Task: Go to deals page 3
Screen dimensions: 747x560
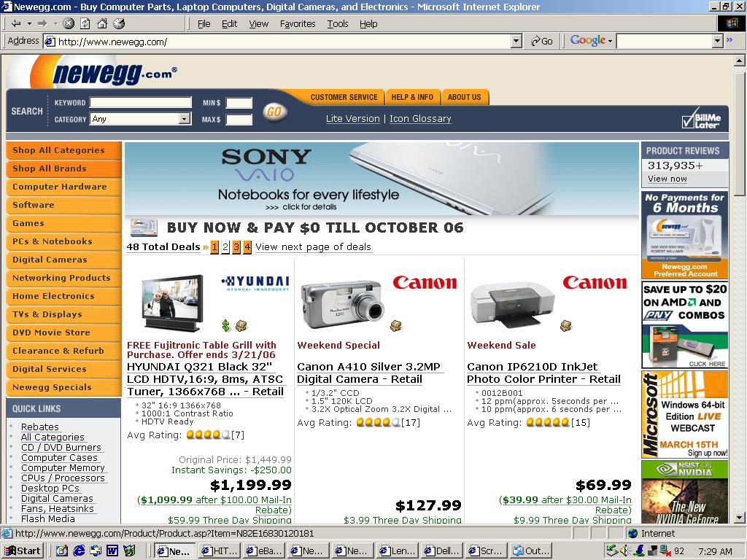Action: tap(236, 246)
